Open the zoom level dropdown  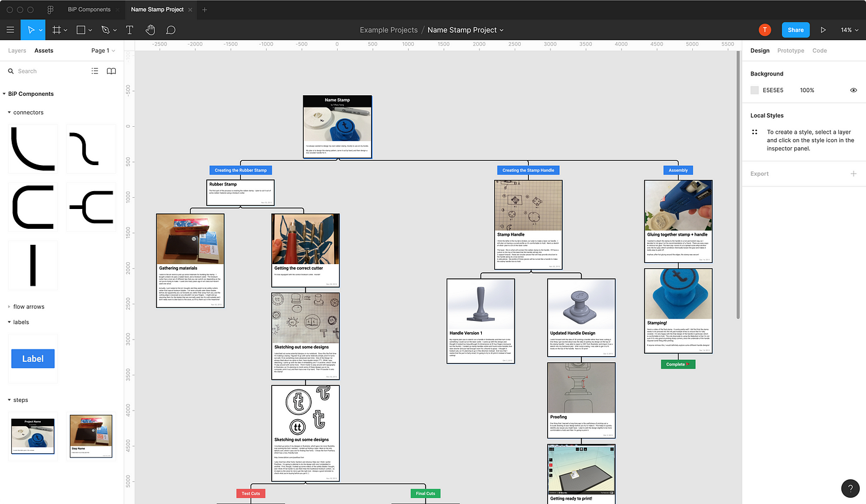(x=849, y=29)
